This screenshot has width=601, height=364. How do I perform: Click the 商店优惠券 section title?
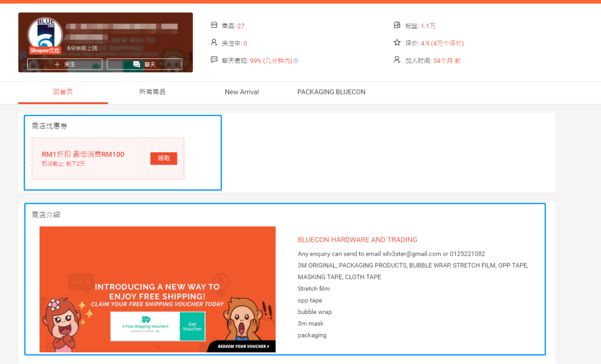(x=50, y=126)
